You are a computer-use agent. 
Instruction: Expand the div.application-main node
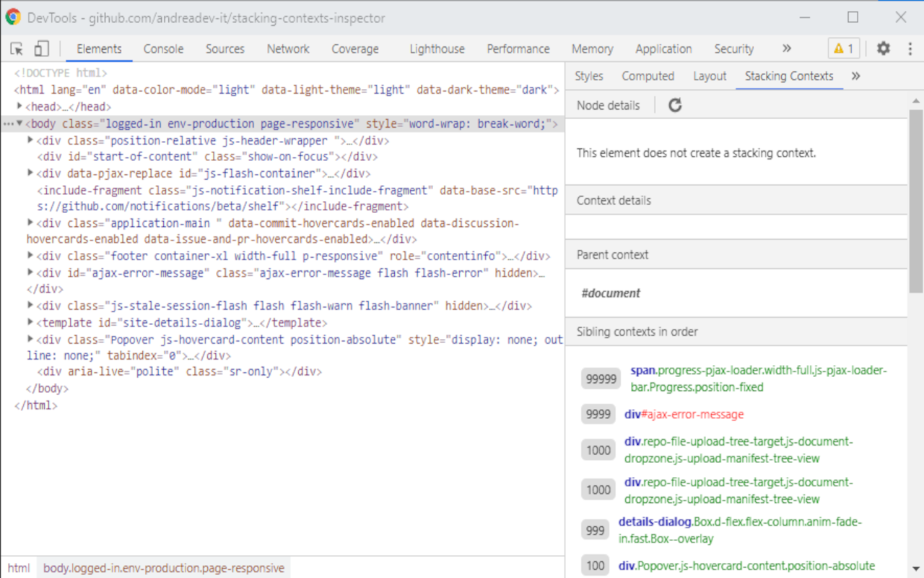(30, 223)
